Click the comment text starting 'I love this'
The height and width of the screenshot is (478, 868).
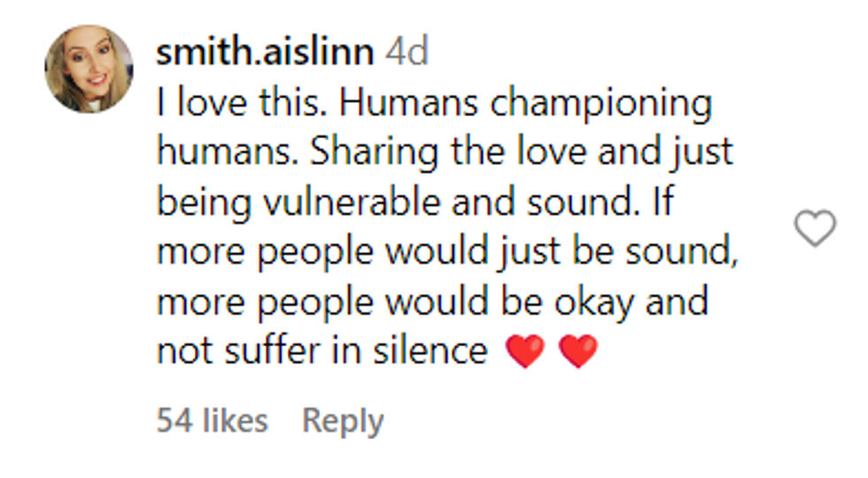point(434,104)
